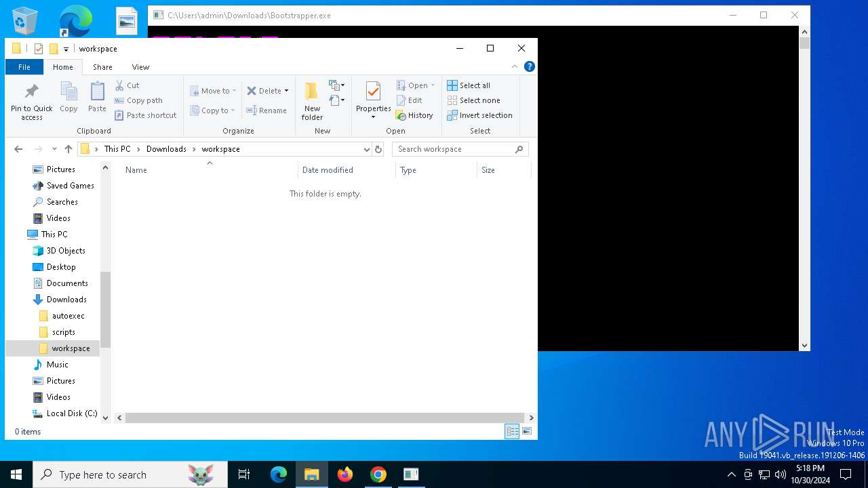The width and height of the screenshot is (868, 488).
Task: Open the File menu tab
Action: pos(24,67)
